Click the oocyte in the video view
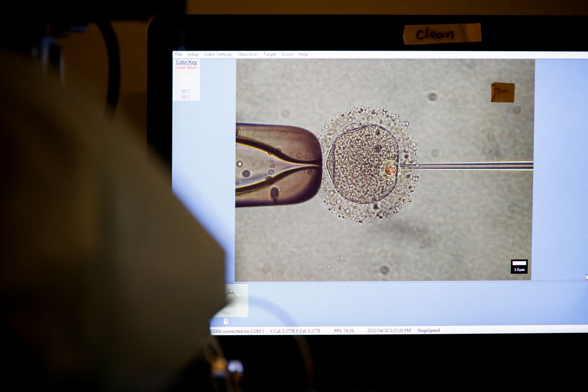The image size is (588, 392). click(x=363, y=164)
